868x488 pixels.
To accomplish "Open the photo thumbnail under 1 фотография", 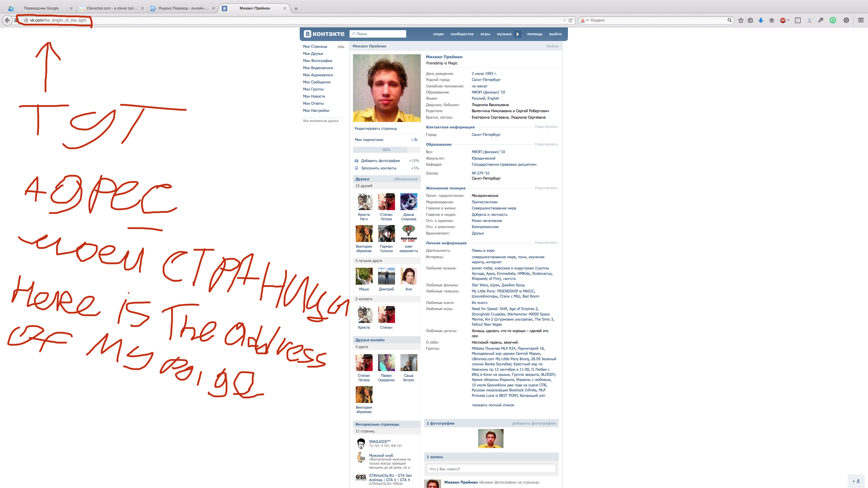I will click(491, 439).
